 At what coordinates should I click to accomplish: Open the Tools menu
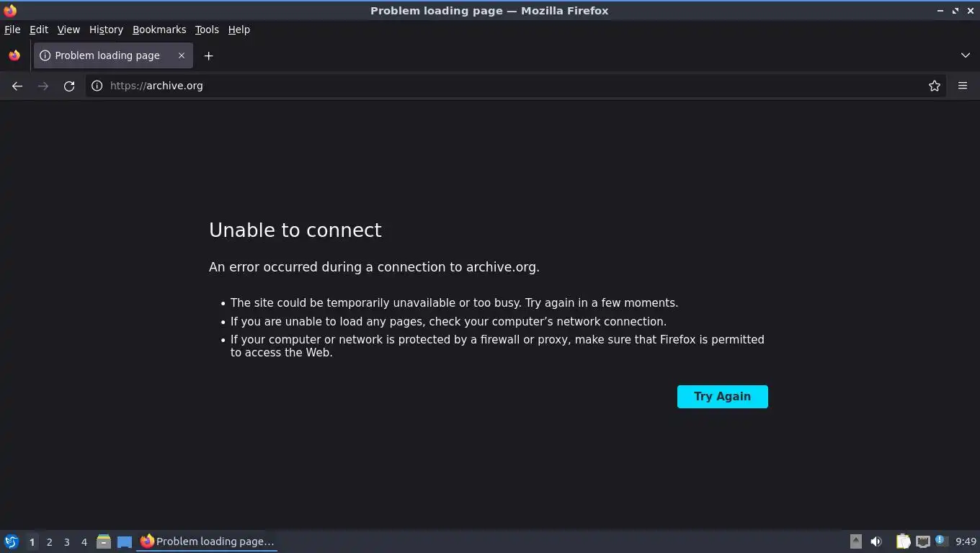[207, 30]
